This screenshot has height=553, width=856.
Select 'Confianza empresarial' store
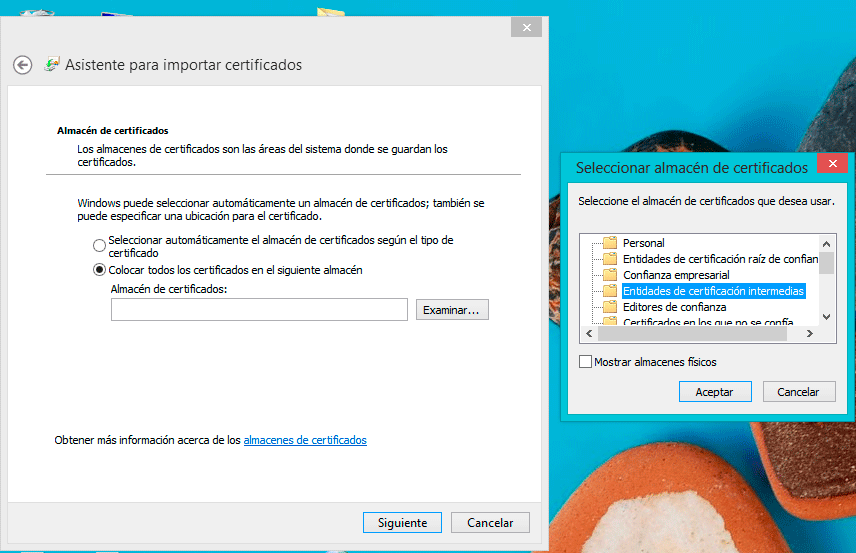[x=676, y=275]
